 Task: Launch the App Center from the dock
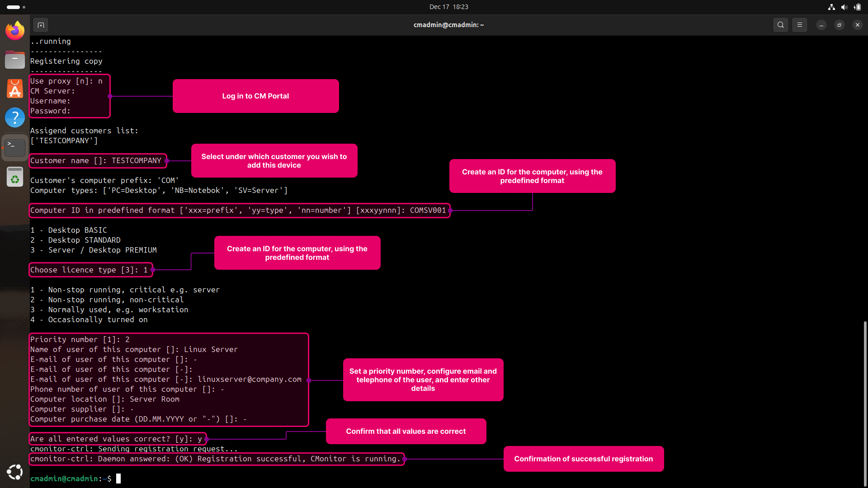15,89
